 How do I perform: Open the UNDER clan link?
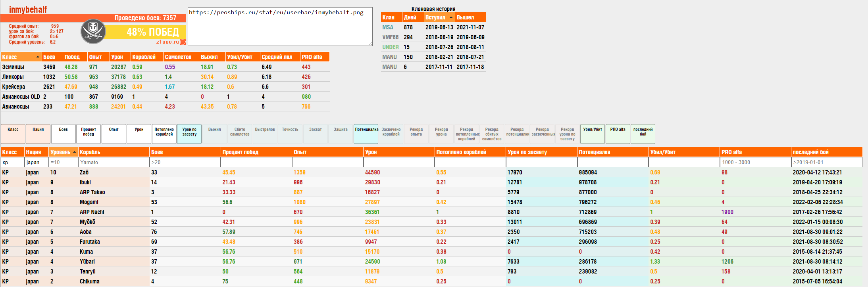coord(390,47)
